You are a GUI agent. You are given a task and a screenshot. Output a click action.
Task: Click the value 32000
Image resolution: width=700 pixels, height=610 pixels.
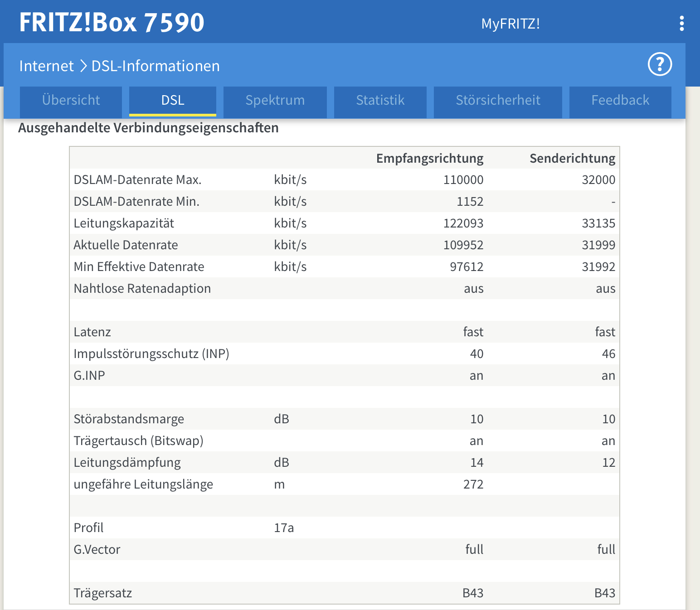pos(598,180)
